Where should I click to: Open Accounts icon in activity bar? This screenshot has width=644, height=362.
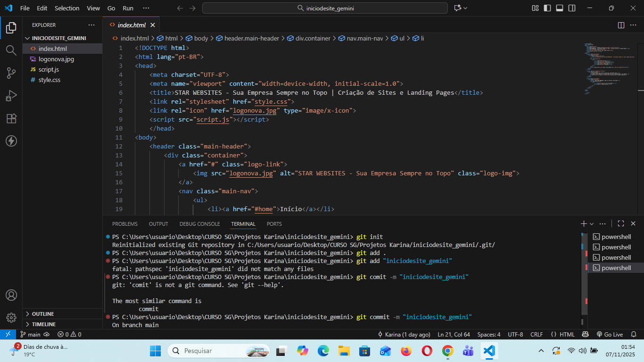[x=11, y=296]
